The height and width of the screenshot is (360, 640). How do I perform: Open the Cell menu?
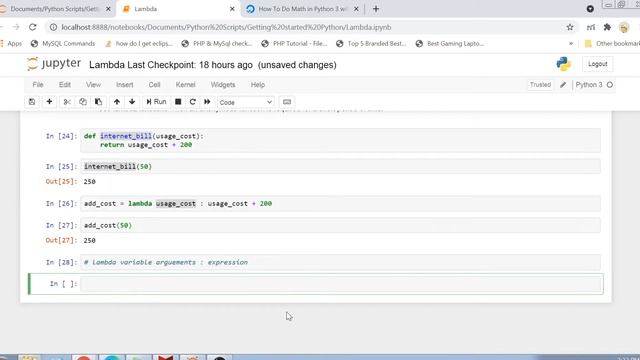(x=154, y=84)
